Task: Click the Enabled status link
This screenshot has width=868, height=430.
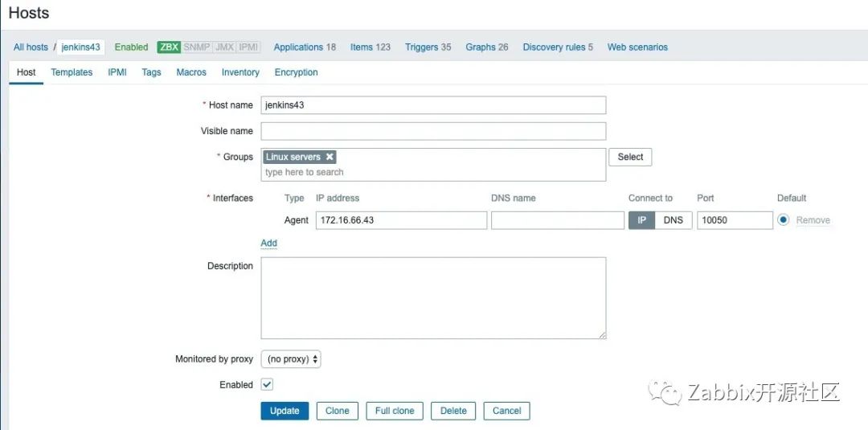Action: click(x=131, y=47)
